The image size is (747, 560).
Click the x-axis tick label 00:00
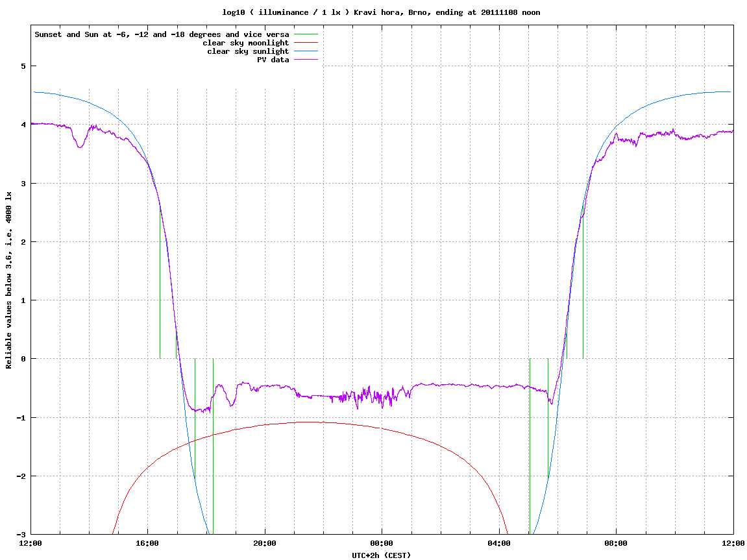[x=382, y=543]
